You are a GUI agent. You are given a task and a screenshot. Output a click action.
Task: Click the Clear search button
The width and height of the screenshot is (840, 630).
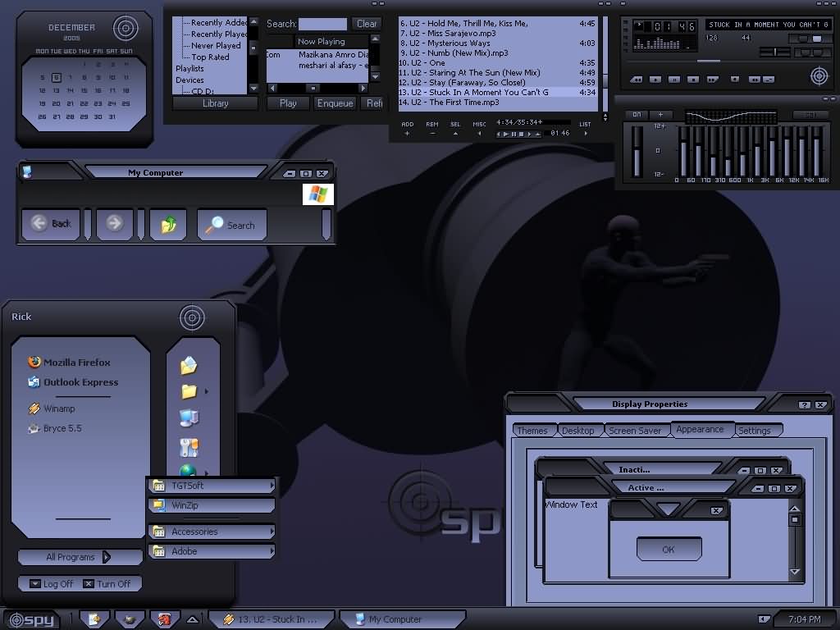pos(367,24)
